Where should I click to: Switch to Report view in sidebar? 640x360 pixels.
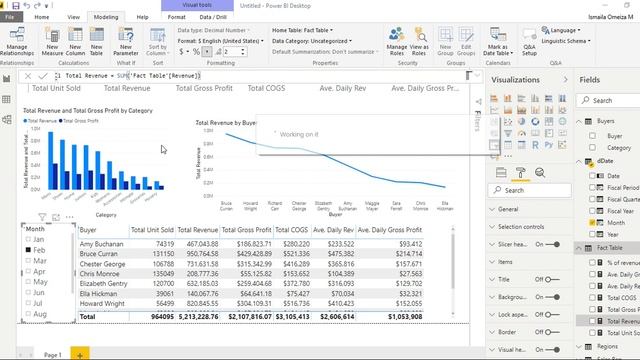(7, 79)
